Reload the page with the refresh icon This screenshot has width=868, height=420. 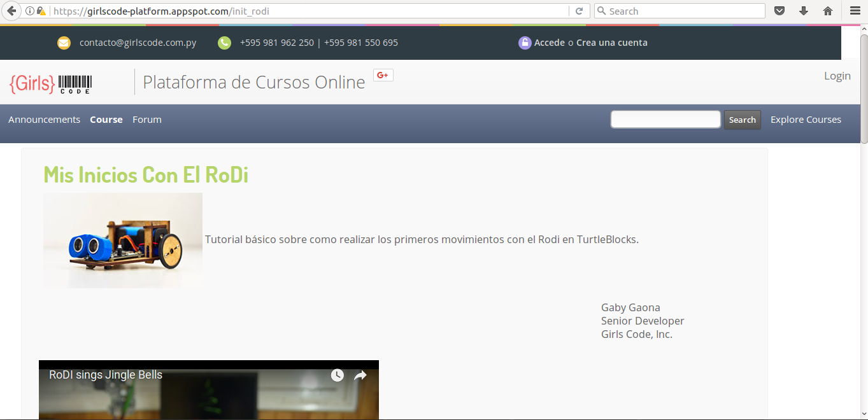click(x=579, y=11)
